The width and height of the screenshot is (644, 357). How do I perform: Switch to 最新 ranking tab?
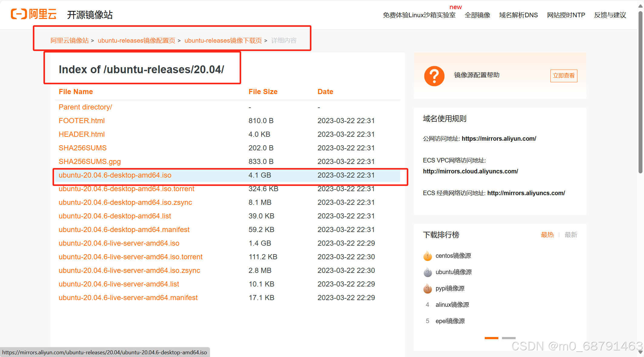tap(571, 235)
